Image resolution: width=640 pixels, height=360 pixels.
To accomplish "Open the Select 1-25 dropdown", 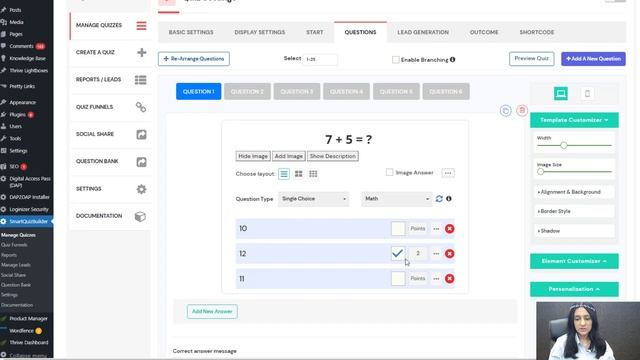I will [320, 59].
